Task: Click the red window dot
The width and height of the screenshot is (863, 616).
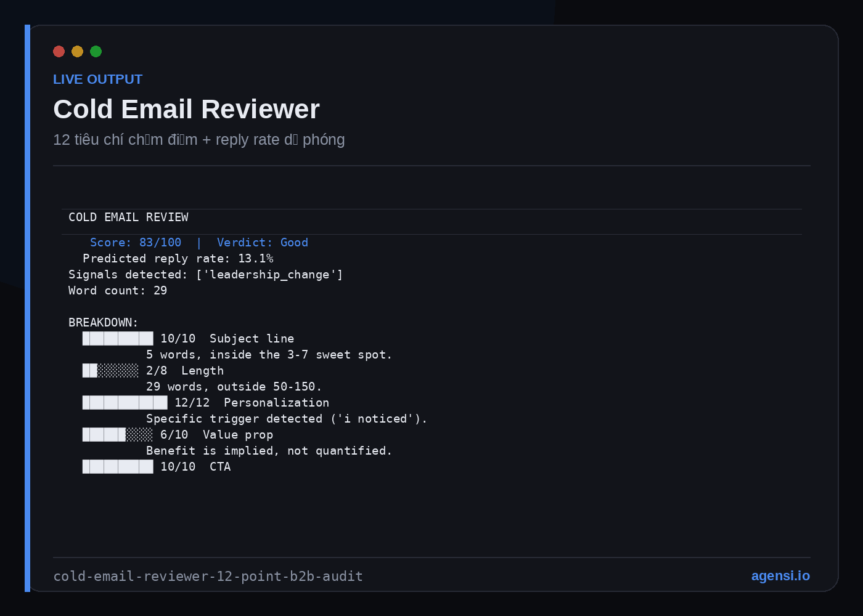Action: (59, 51)
